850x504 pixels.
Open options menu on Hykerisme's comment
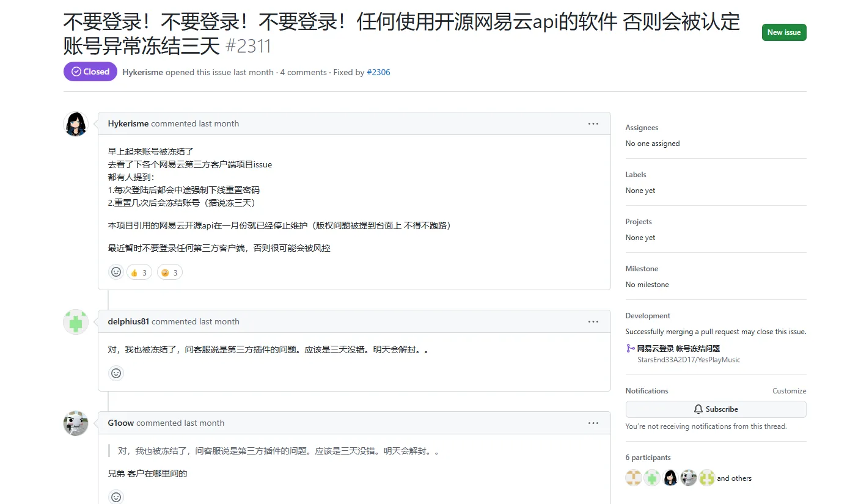(x=593, y=123)
